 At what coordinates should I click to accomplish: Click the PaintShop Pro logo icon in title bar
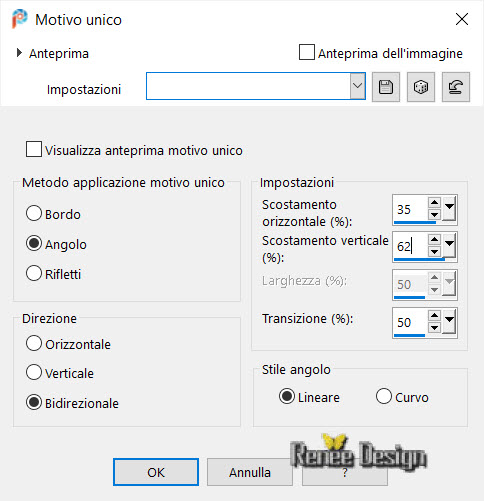[x=20, y=19]
